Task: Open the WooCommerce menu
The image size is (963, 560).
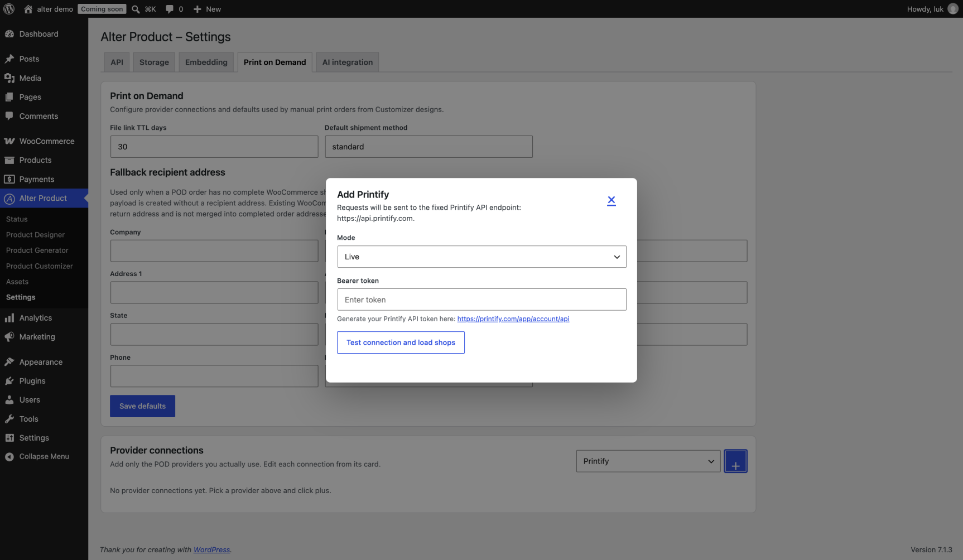Action: coord(44,141)
